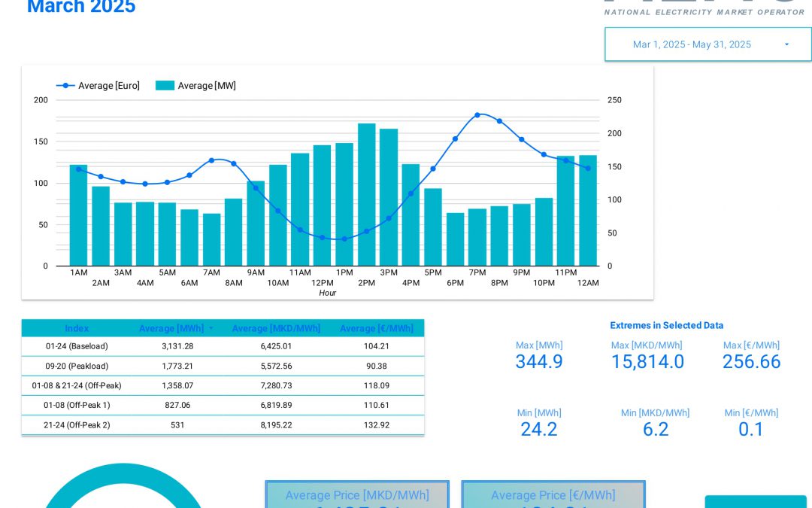Click the line peak point at 7PM

[477, 115]
